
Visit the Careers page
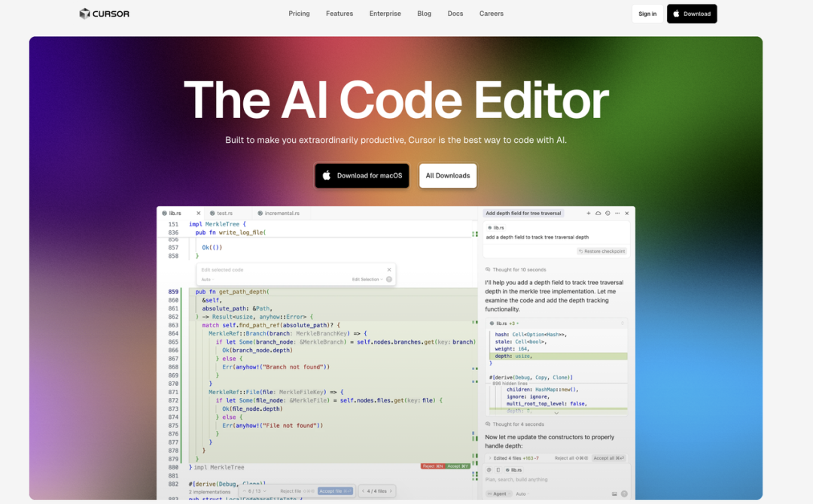point(492,14)
